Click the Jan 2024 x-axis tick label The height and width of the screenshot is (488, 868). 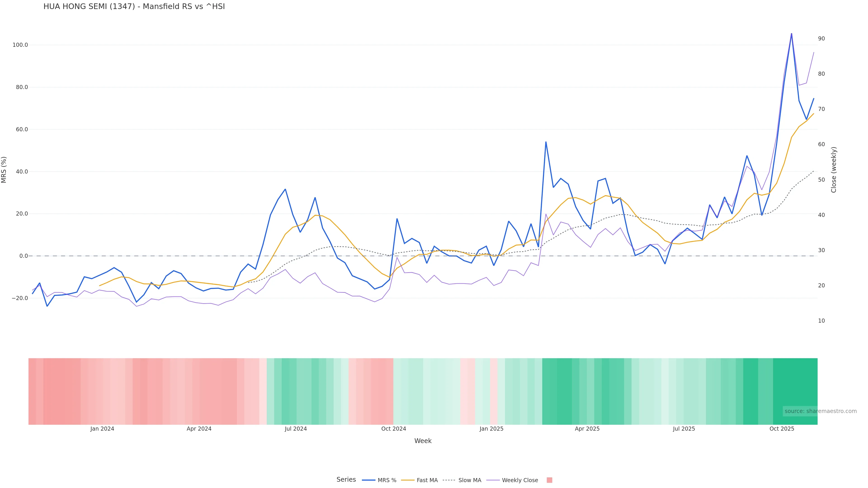102,429
